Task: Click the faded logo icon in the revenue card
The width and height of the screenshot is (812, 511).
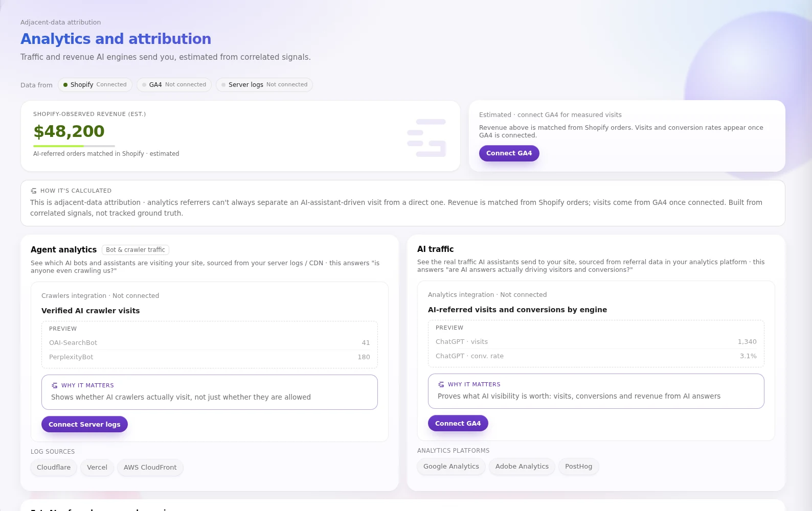Action: coord(426,137)
